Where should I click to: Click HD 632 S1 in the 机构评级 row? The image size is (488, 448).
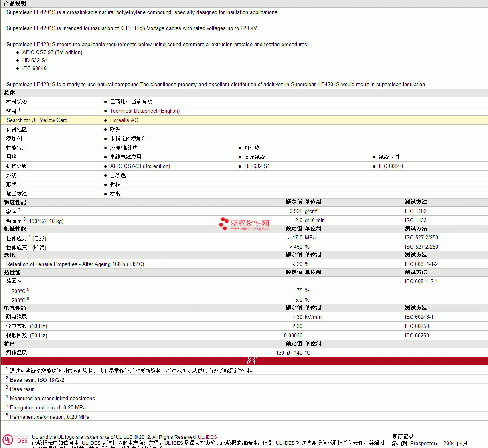click(x=257, y=166)
